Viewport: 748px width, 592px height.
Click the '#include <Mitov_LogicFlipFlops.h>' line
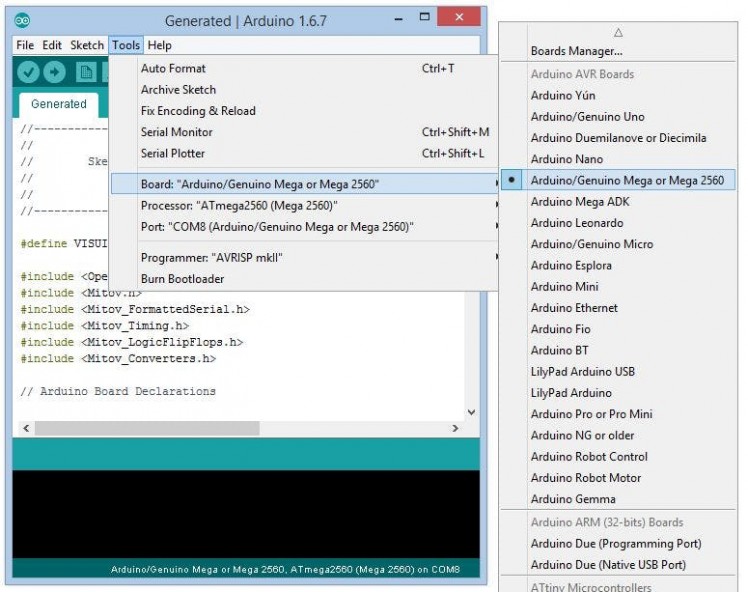(x=132, y=343)
